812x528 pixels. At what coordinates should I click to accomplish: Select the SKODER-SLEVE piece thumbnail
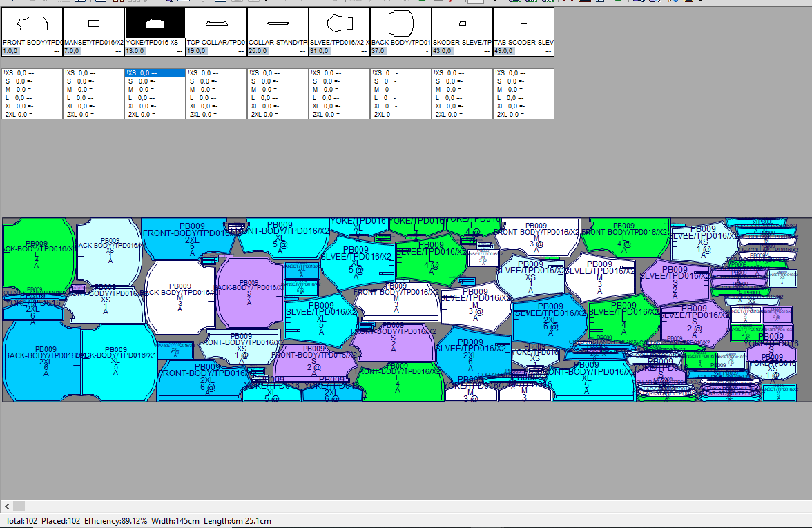pyautogui.click(x=462, y=25)
